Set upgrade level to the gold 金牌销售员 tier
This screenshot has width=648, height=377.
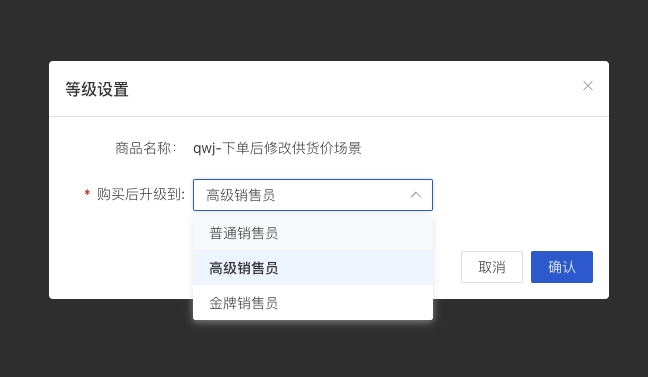313,303
